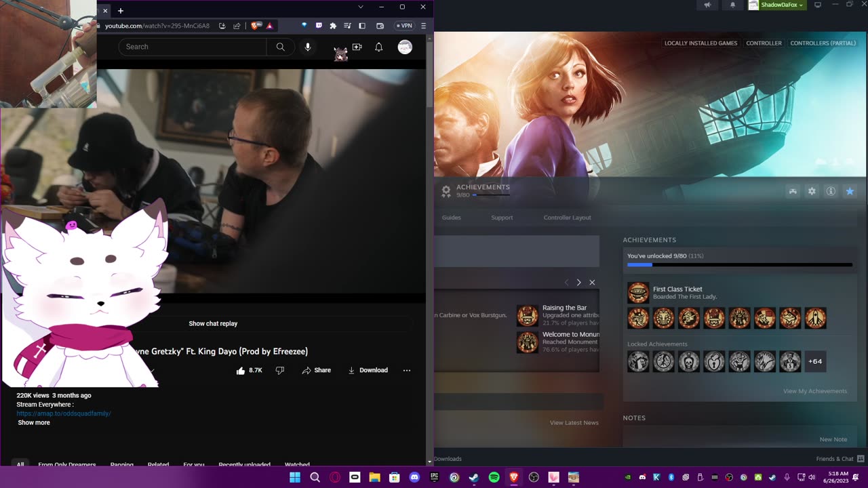
Task: Start YouTube voice search with microphone
Action: point(308,47)
